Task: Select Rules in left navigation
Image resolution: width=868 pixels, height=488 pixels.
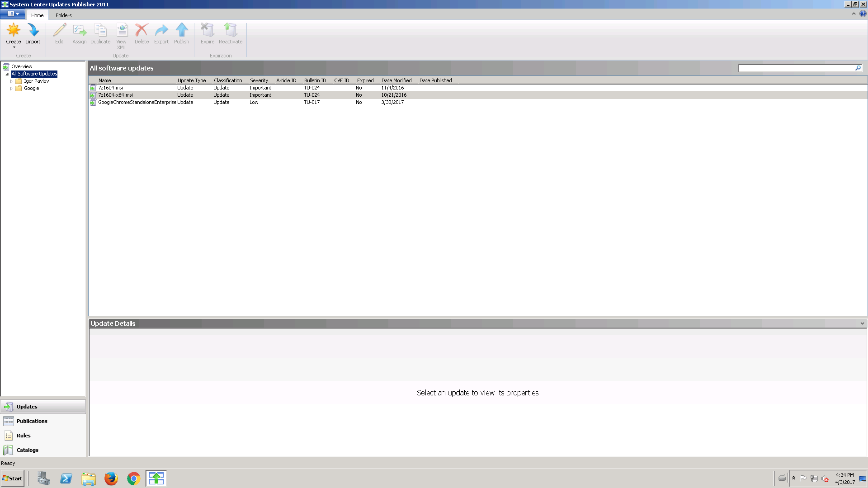Action: [x=24, y=436]
